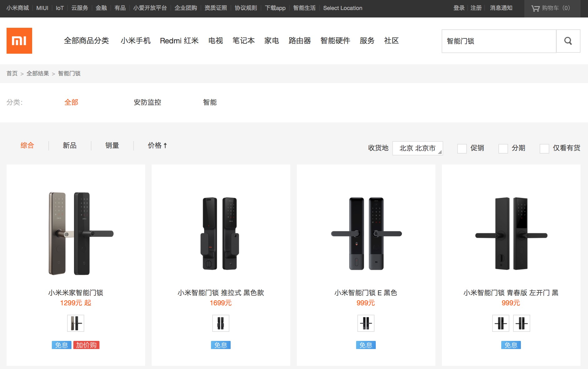Image resolution: width=588 pixels, height=369 pixels.
Task: Sort results by 综合
Action: click(27, 145)
